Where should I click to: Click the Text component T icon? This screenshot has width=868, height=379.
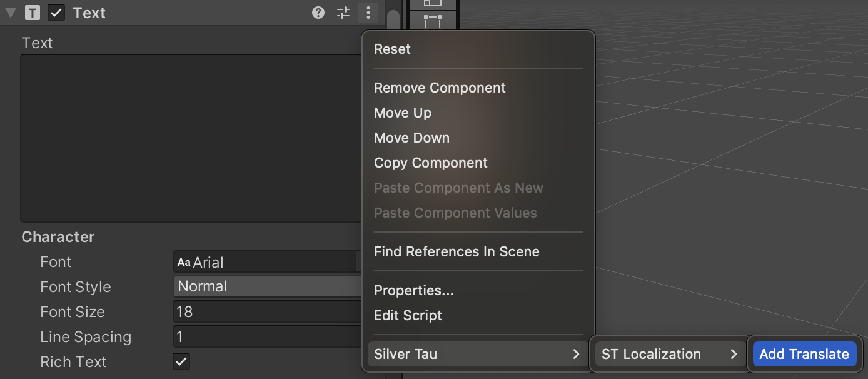pos(33,13)
